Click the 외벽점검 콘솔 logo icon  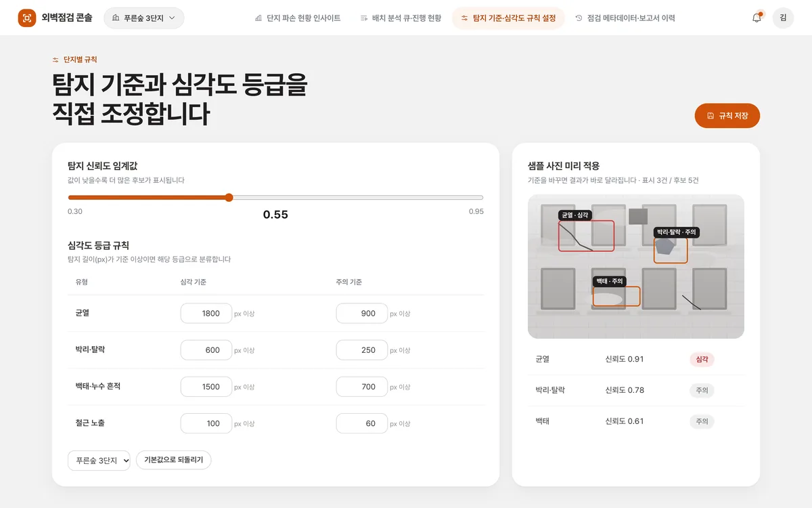(x=27, y=18)
